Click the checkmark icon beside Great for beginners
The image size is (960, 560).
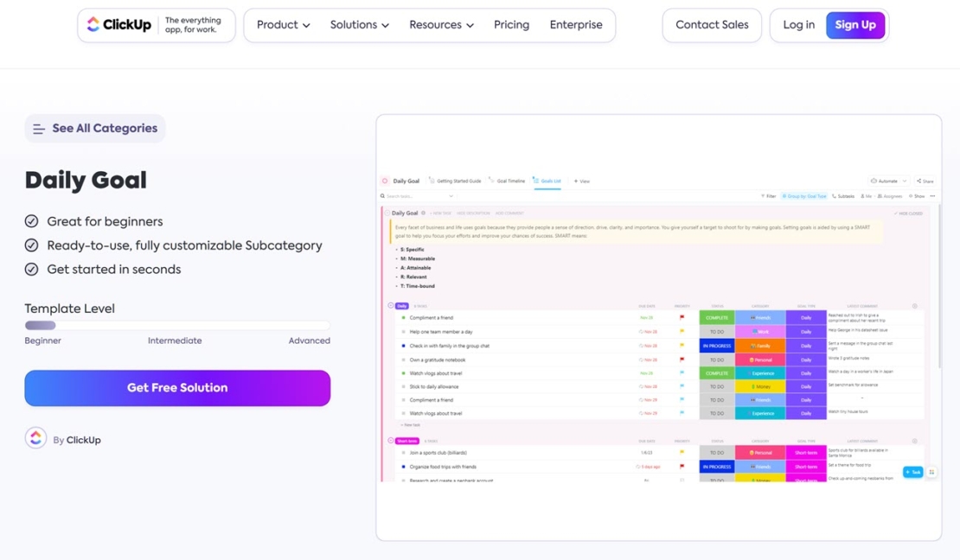tap(32, 221)
